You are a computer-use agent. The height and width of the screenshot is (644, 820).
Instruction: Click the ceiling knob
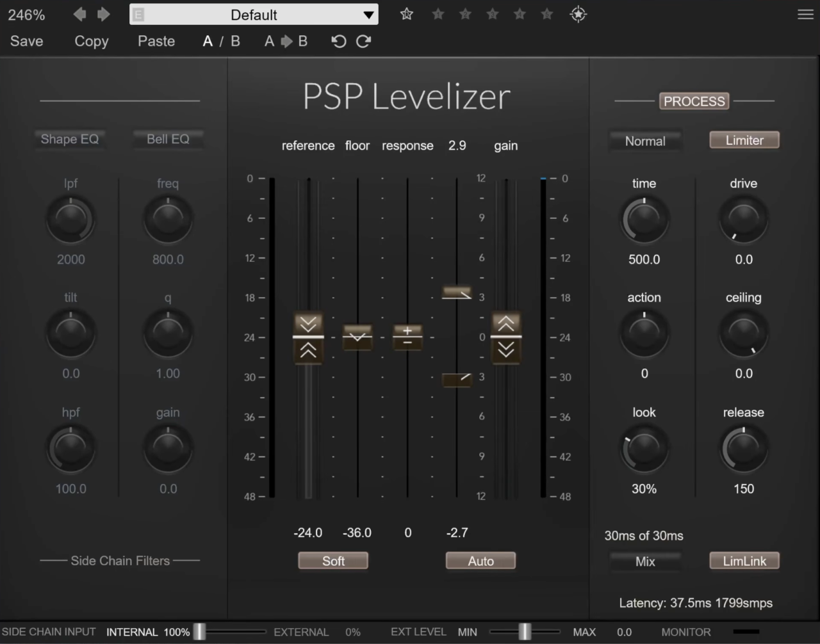point(743,334)
